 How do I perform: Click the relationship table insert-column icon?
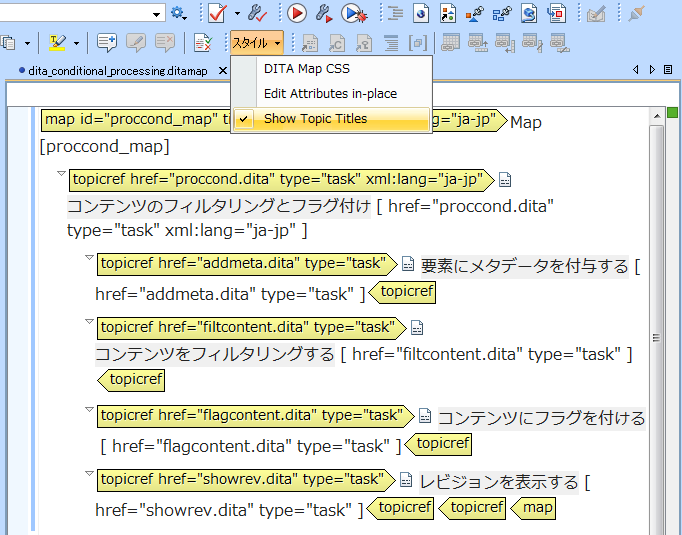coord(505,43)
